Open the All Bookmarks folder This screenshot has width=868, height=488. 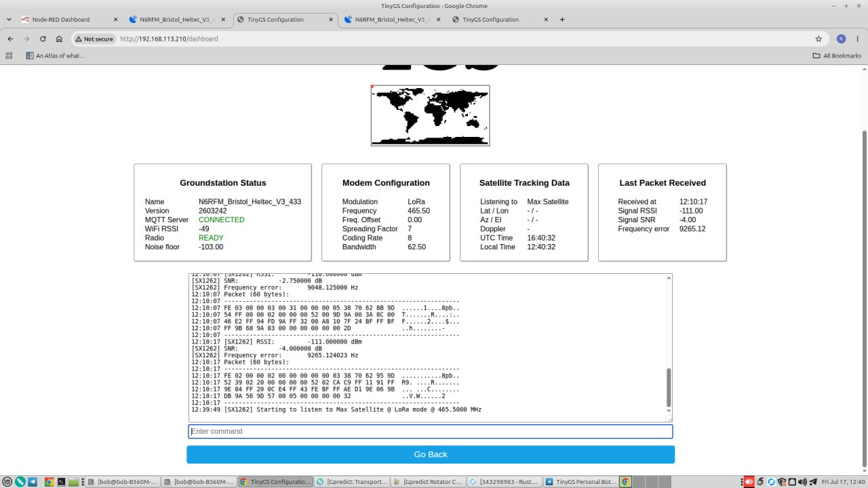tap(837, 56)
